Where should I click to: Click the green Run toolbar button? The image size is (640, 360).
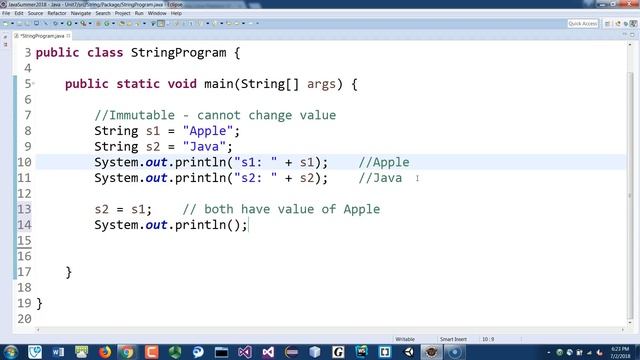tap(69, 23)
